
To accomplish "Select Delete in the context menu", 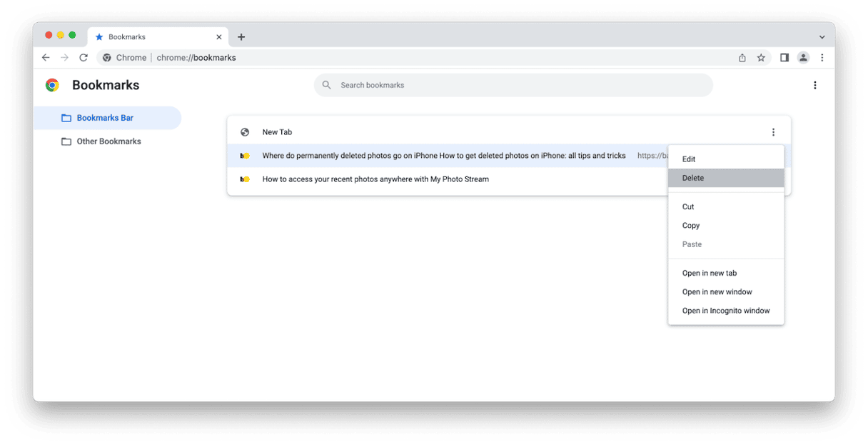I will point(726,178).
